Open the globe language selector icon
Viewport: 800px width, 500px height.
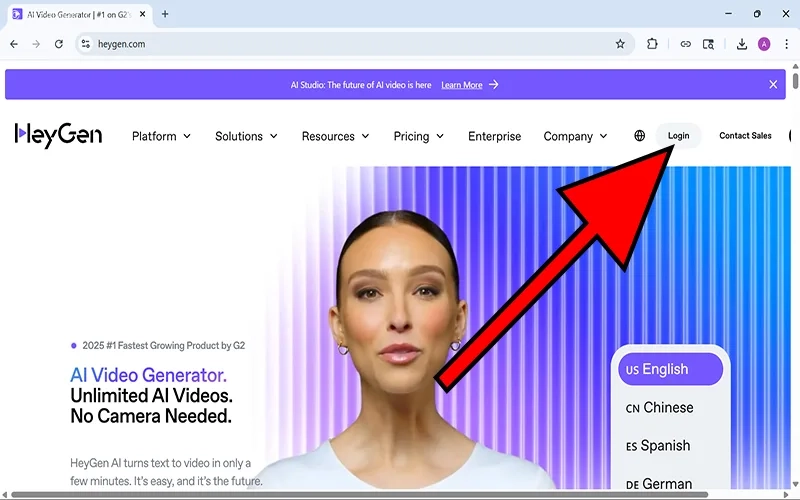pos(640,136)
